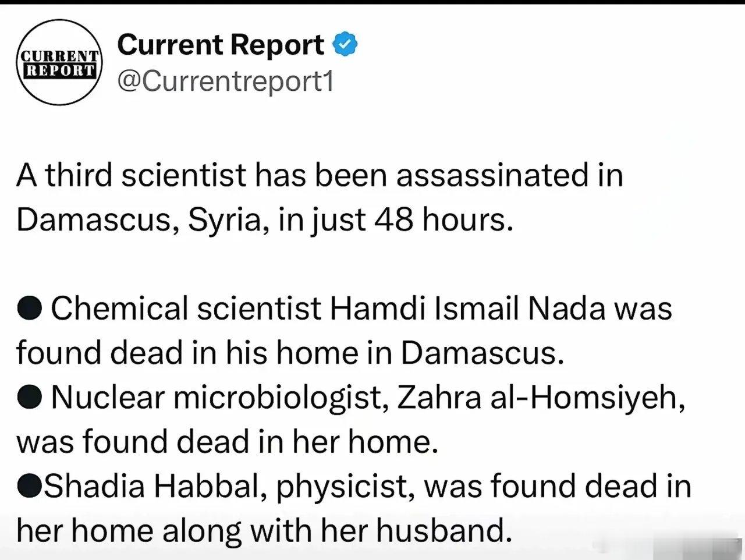Viewport: 745px width, 560px height.
Task: Click the blue verified checkmark badge
Action: pos(344,45)
